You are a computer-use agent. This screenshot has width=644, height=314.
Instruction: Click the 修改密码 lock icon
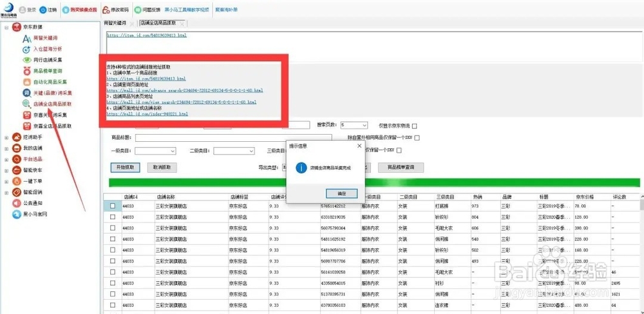106,10
